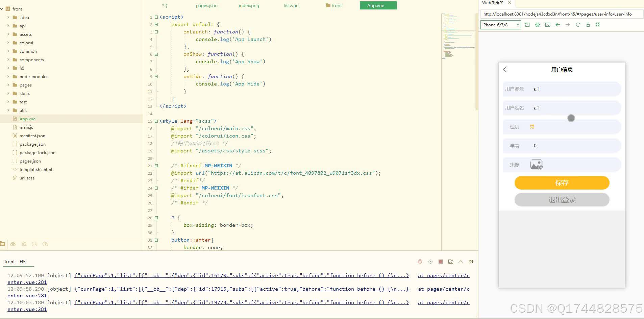The image size is (644, 319).
Task: Expand the components folder
Action: click(8, 59)
